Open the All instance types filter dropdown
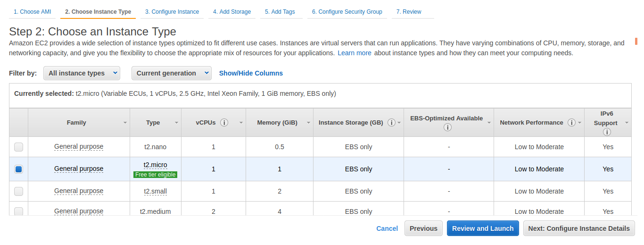Image resolution: width=644 pixels, height=245 pixels. [x=82, y=73]
